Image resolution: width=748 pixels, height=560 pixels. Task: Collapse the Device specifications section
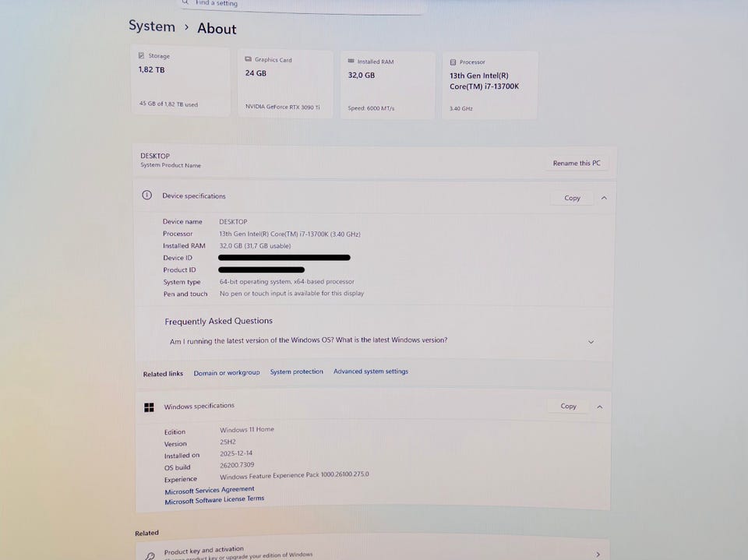point(604,198)
